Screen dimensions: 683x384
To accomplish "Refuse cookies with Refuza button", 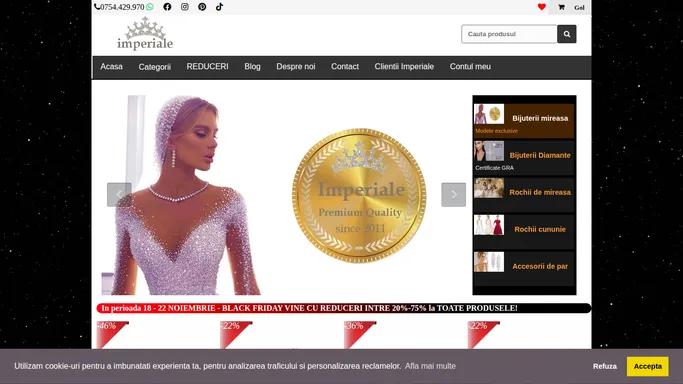I will 605,366.
